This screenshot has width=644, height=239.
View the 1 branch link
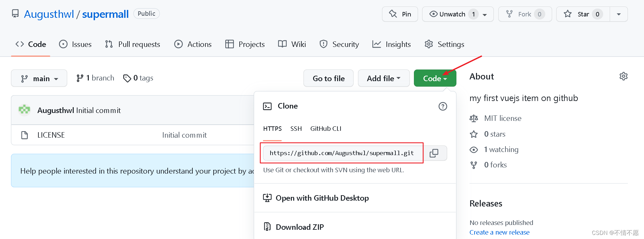click(95, 78)
